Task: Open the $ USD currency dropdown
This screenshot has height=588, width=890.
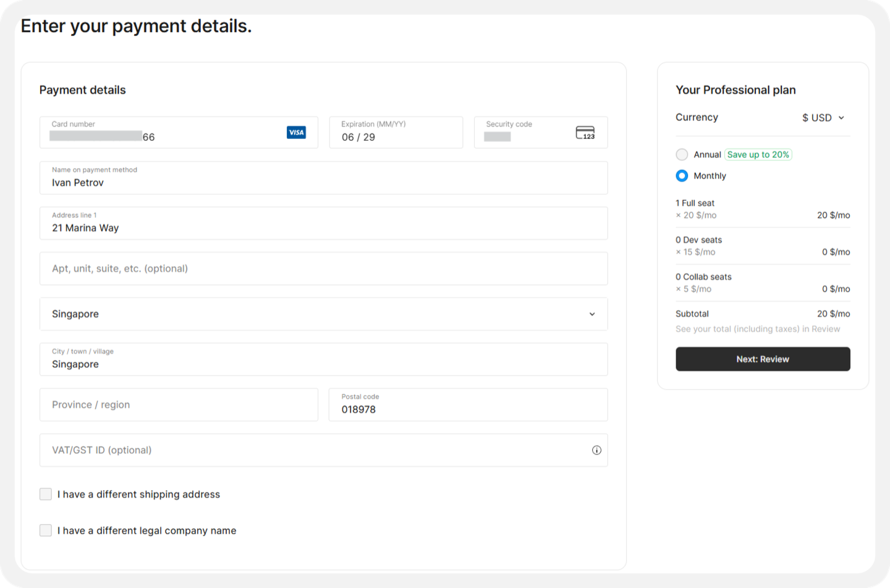Action: click(823, 117)
